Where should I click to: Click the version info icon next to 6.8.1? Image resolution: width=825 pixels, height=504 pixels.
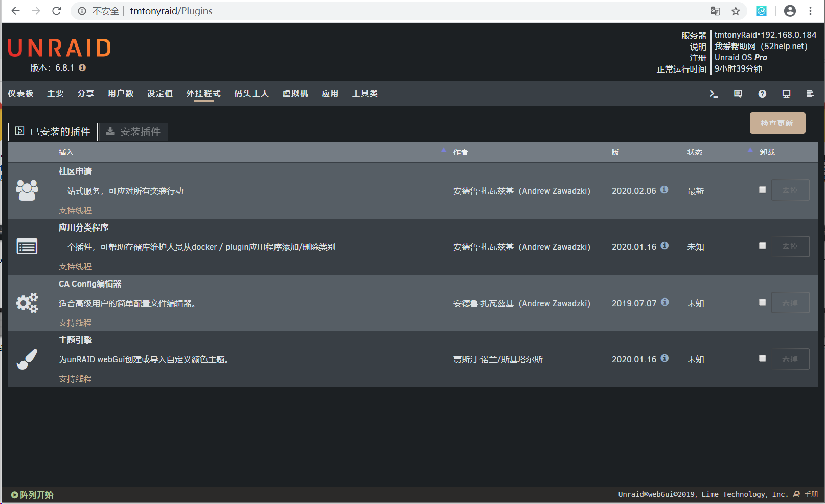pyautogui.click(x=82, y=67)
